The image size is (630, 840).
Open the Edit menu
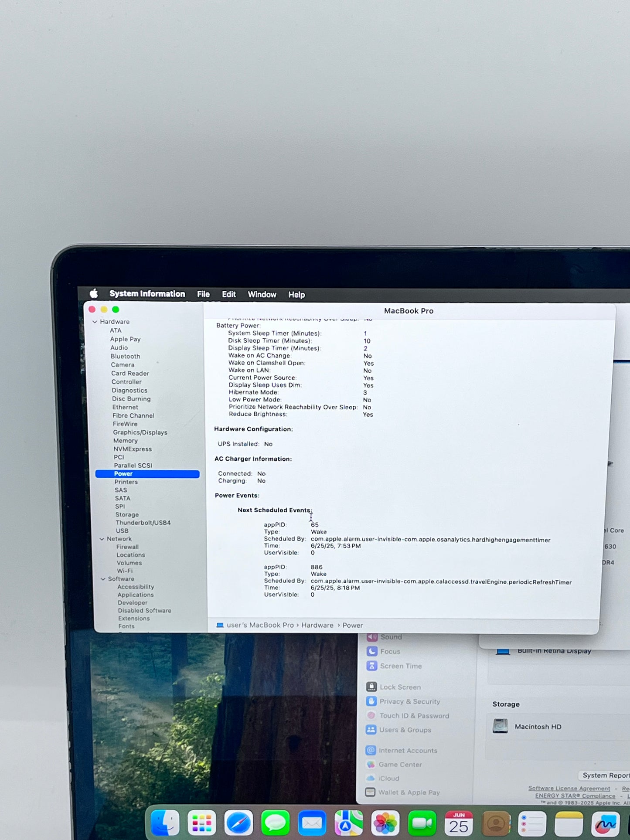[228, 294]
